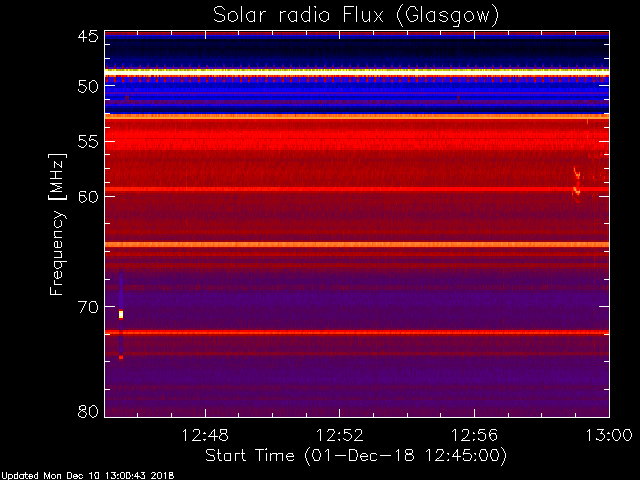This screenshot has width=640, height=480.
Task: Click the frequency axis value "70"
Action: point(88,307)
